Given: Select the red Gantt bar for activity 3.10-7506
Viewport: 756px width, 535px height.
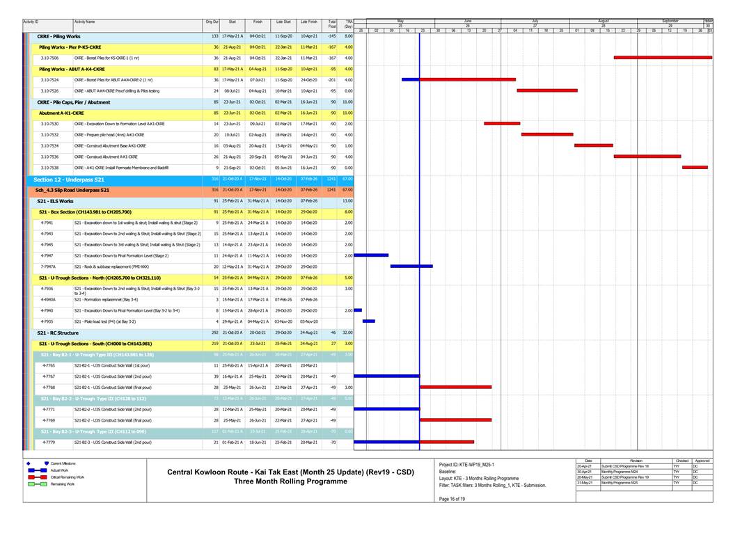Looking at the screenshot, I should click(x=662, y=58).
